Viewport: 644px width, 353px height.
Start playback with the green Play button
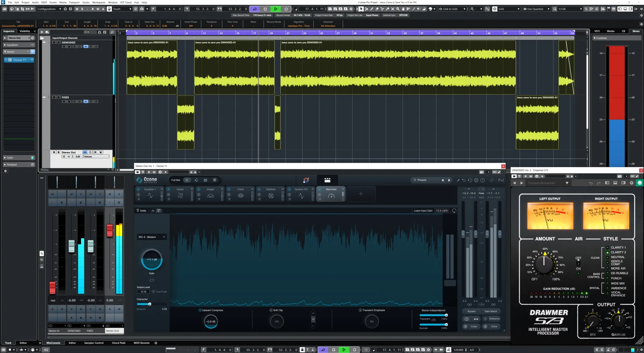pyautogui.click(x=275, y=9)
